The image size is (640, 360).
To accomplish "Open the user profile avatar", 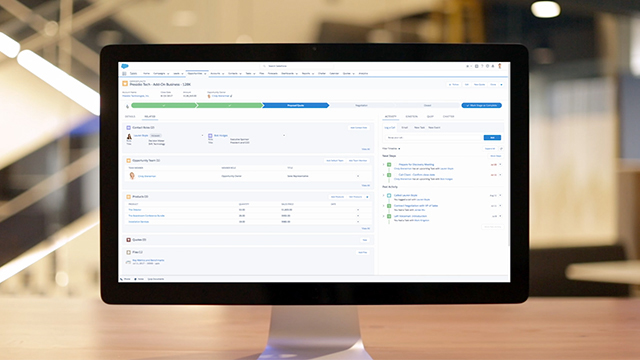I will coord(500,66).
